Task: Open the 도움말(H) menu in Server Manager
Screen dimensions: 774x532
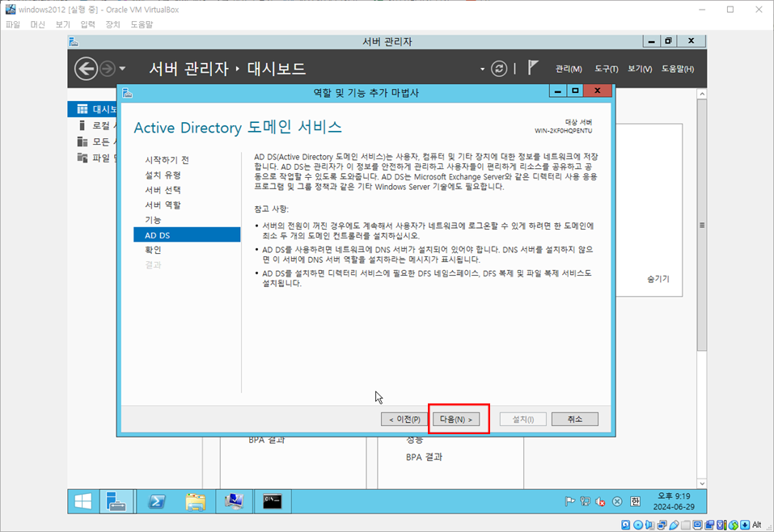Action: tap(678, 69)
